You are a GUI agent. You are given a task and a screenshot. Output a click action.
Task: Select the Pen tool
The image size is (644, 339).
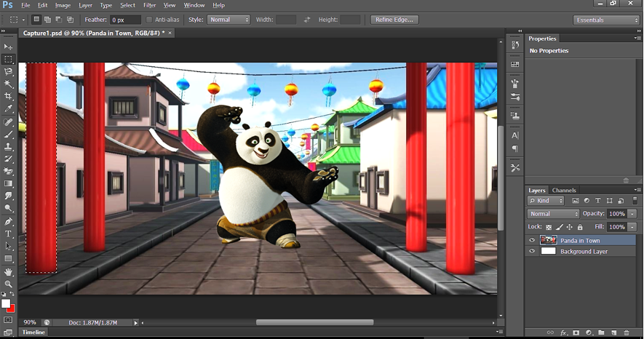pos(8,222)
